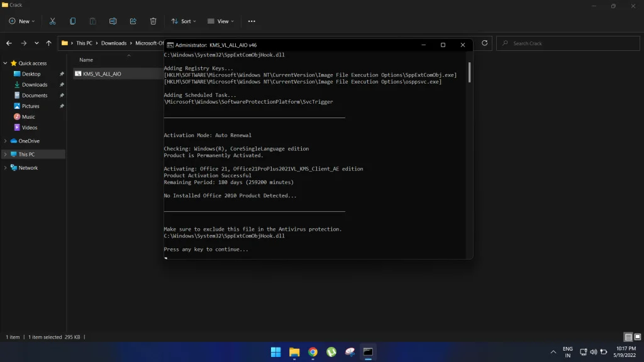Click the command window title bar icon

[170, 45]
